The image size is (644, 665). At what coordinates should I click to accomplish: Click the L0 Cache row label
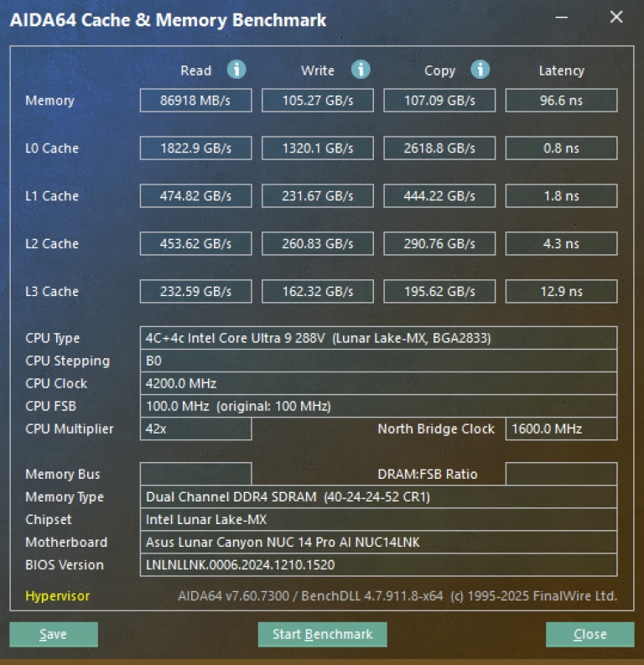click(52, 148)
